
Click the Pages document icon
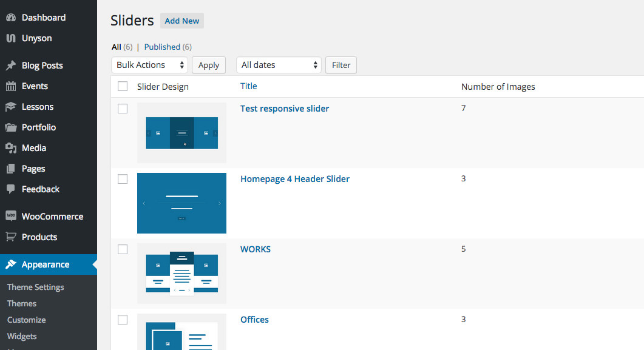(11, 169)
